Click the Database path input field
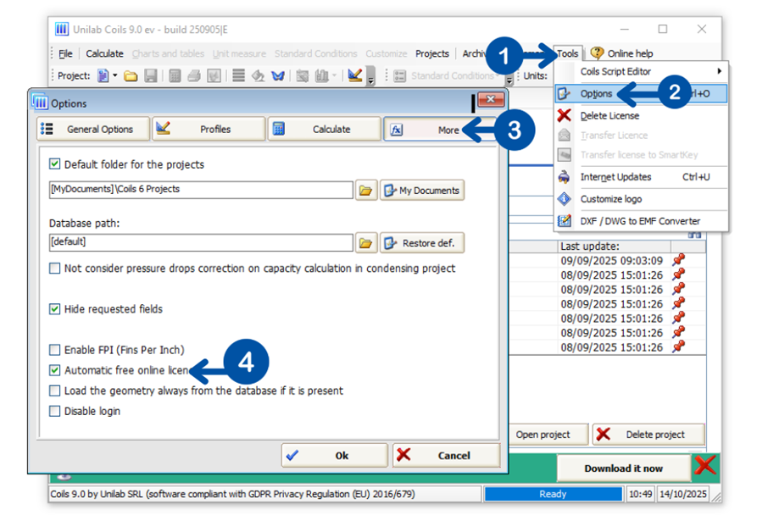 pos(201,243)
